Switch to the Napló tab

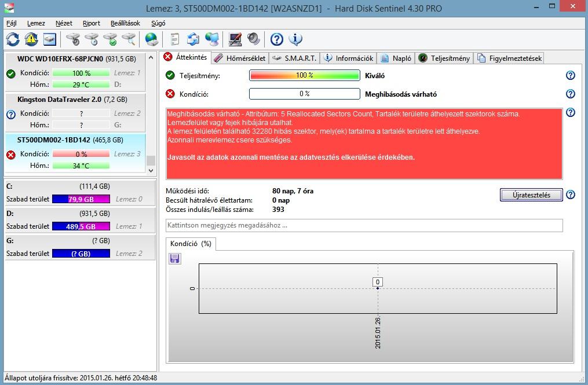coord(396,58)
